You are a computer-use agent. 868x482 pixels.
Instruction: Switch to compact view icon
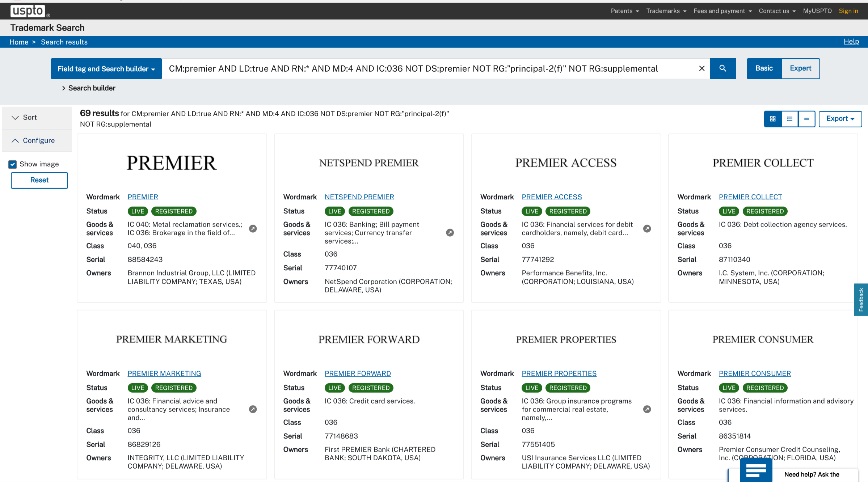point(806,119)
